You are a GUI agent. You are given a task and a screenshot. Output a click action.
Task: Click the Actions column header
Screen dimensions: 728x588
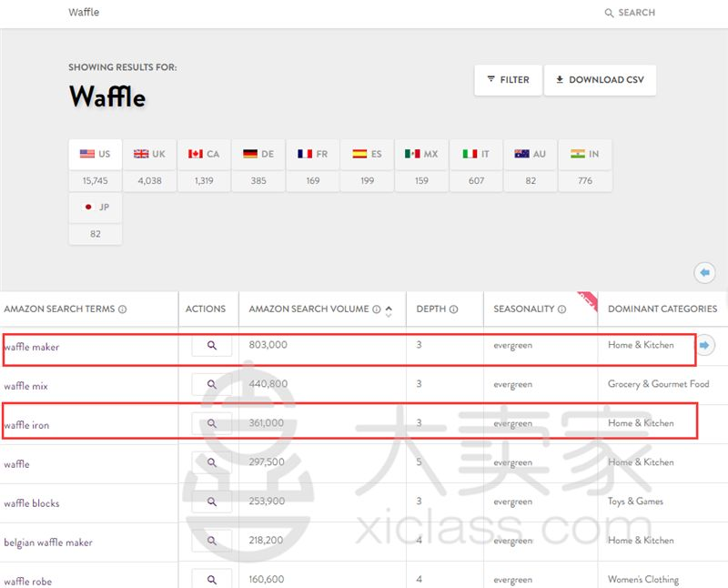[206, 309]
